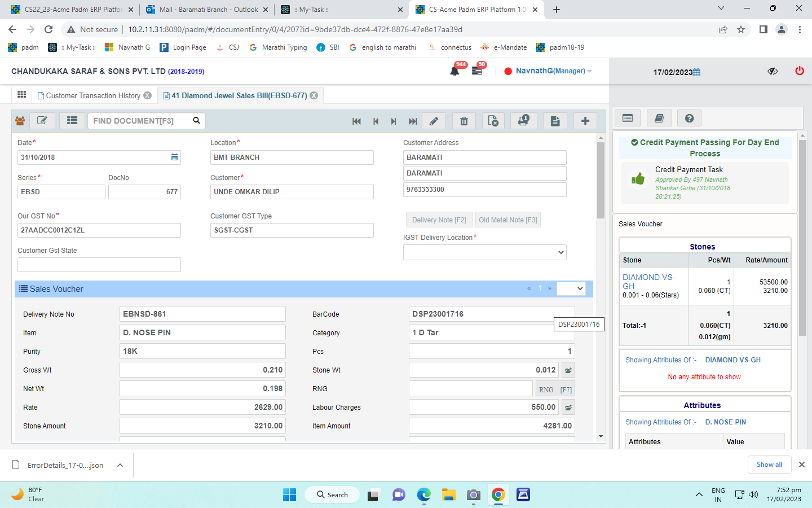Click the DIAMOND VS-GH stone link
This screenshot has height=508, width=812.
648,282
